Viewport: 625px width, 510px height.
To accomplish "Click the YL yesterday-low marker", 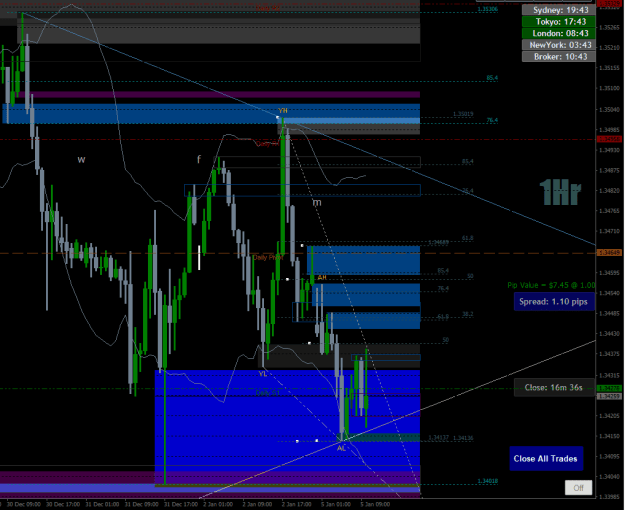I will [x=262, y=374].
